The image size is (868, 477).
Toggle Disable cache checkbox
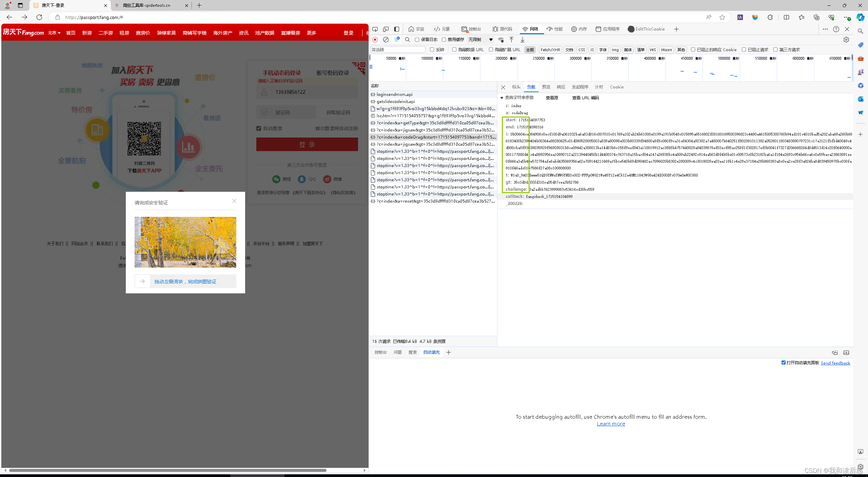[x=443, y=40]
